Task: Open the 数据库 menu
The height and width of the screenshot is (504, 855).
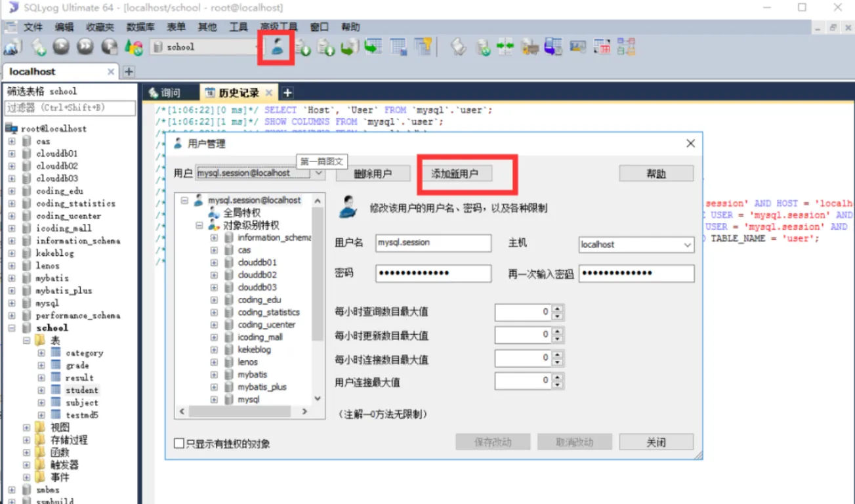Action: point(140,27)
